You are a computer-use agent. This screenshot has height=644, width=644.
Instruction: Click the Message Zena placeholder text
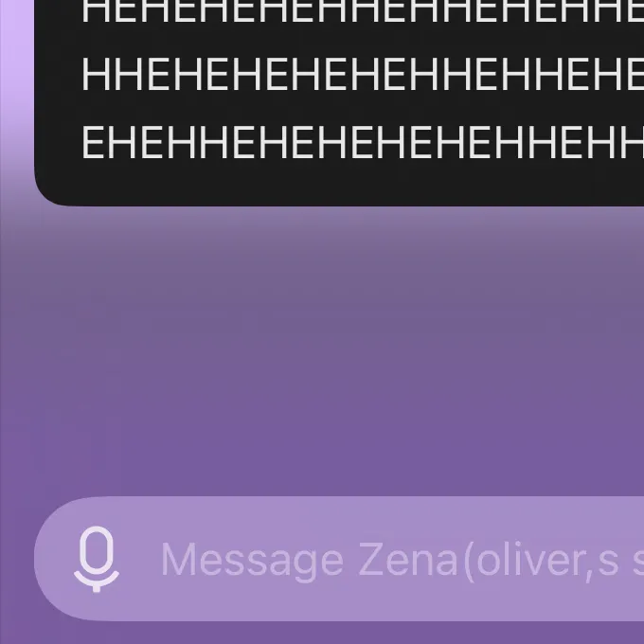pos(402,561)
